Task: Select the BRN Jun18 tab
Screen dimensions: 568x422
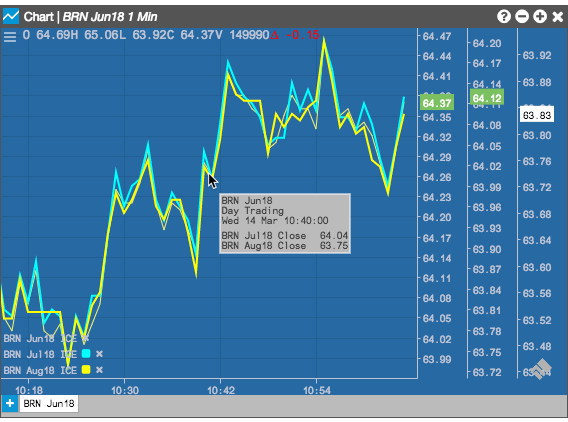Action: (x=49, y=404)
